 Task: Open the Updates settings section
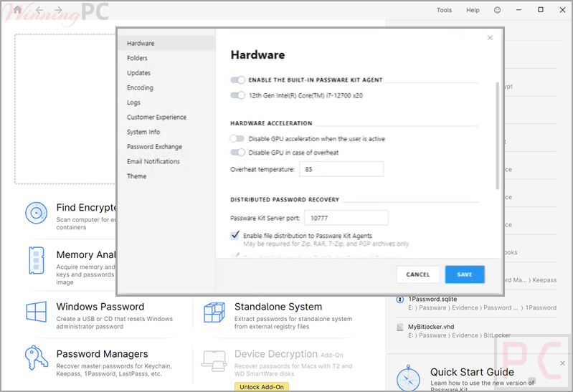138,72
